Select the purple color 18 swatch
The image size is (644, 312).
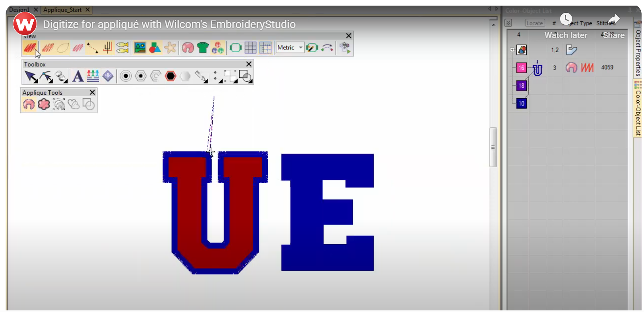click(x=521, y=85)
